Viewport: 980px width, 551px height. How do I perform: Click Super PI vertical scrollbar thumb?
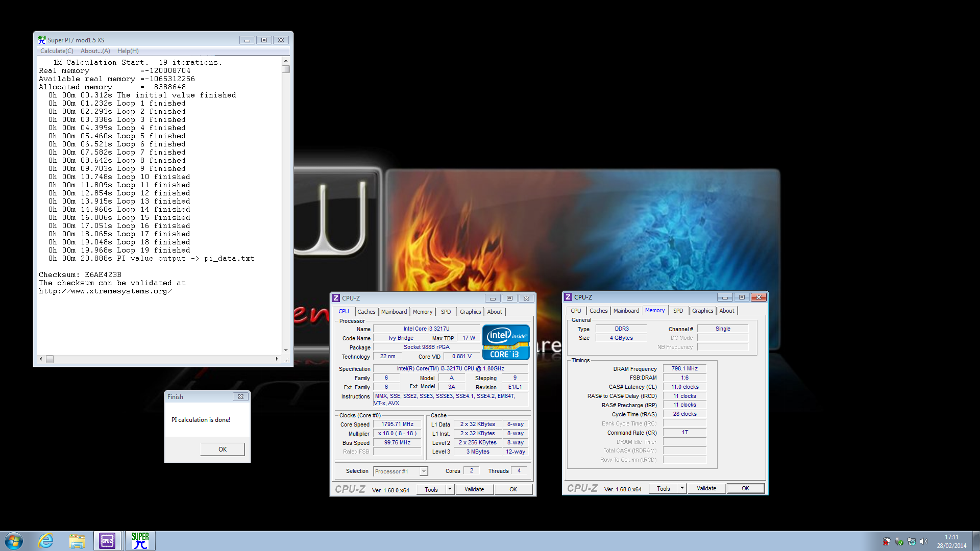click(x=286, y=69)
